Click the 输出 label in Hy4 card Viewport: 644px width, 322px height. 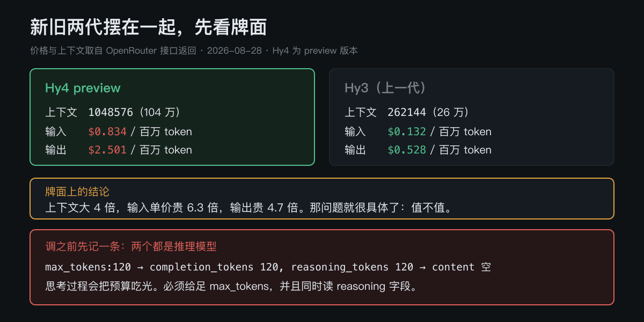56,150
